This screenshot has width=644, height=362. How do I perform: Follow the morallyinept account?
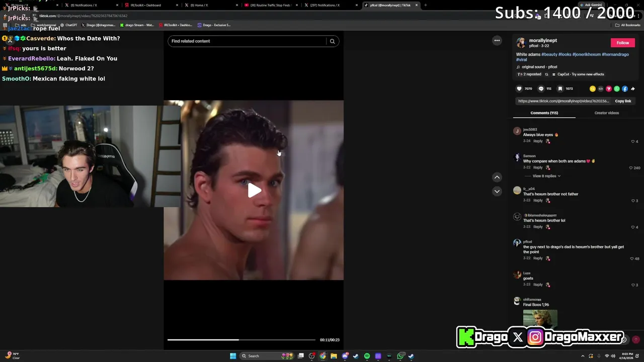(x=622, y=43)
